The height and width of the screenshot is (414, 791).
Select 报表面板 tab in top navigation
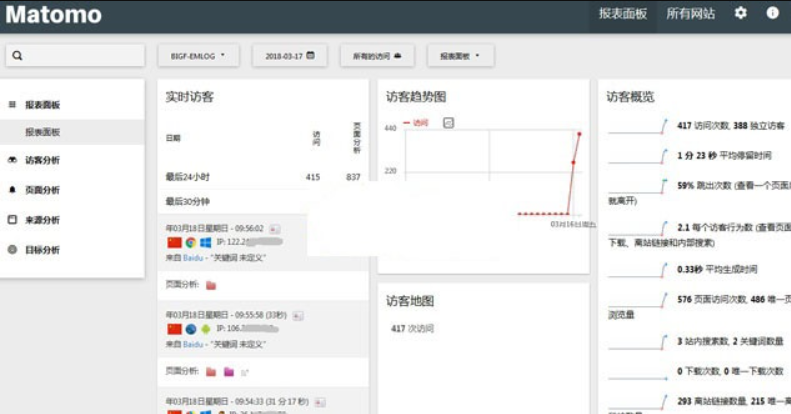(x=622, y=14)
